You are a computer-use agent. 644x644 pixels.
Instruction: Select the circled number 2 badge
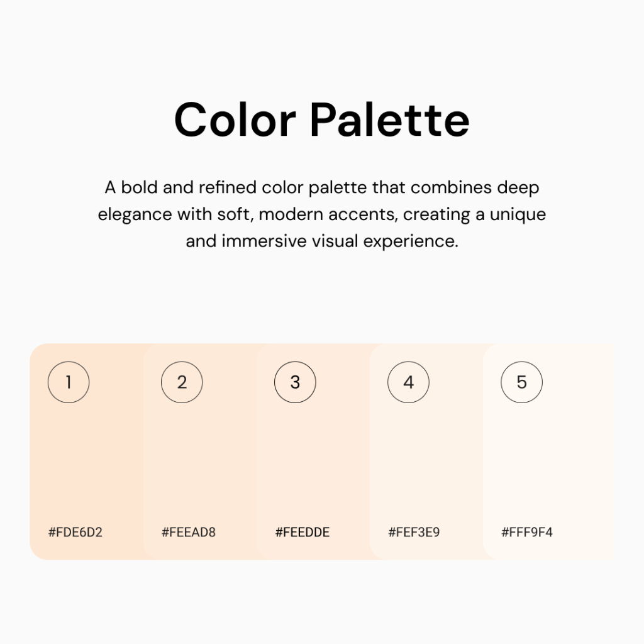point(182,382)
